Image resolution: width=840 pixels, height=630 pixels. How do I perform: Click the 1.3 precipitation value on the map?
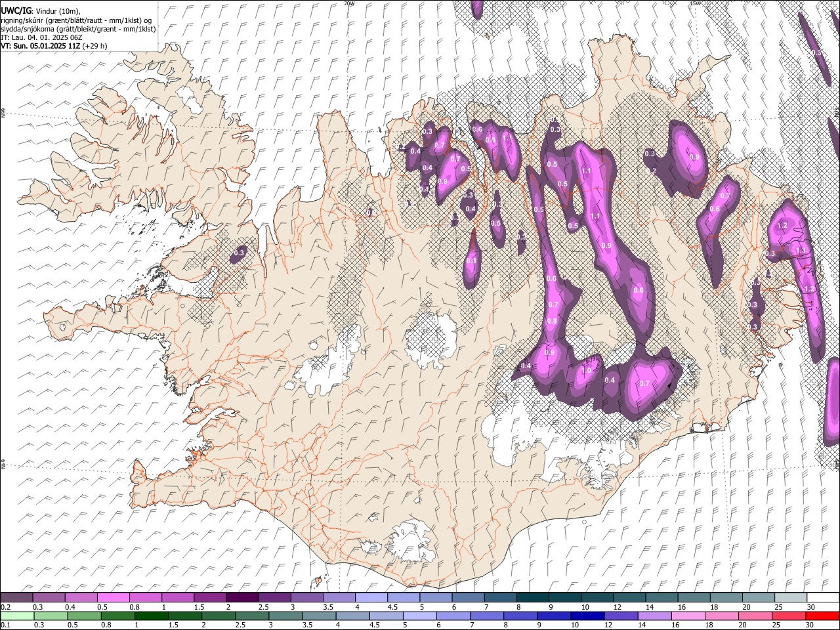click(800, 250)
